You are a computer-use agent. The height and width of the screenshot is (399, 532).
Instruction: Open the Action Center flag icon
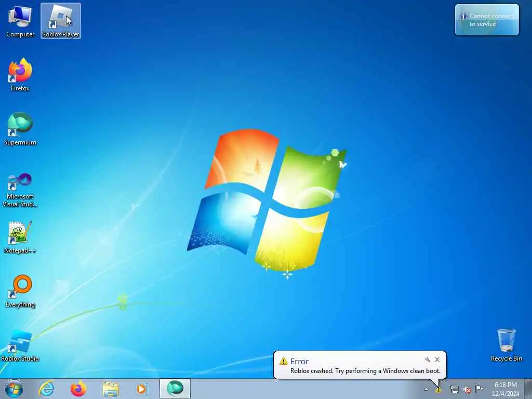click(x=479, y=389)
